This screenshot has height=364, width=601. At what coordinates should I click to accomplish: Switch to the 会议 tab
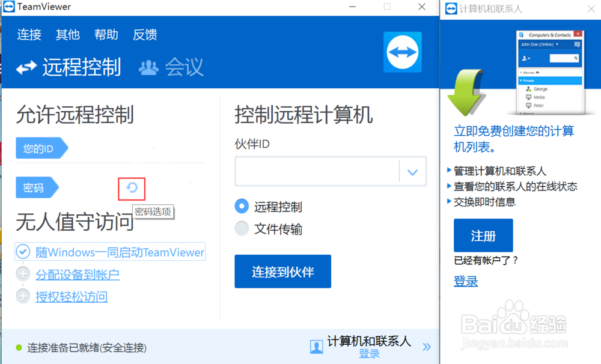click(x=171, y=67)
